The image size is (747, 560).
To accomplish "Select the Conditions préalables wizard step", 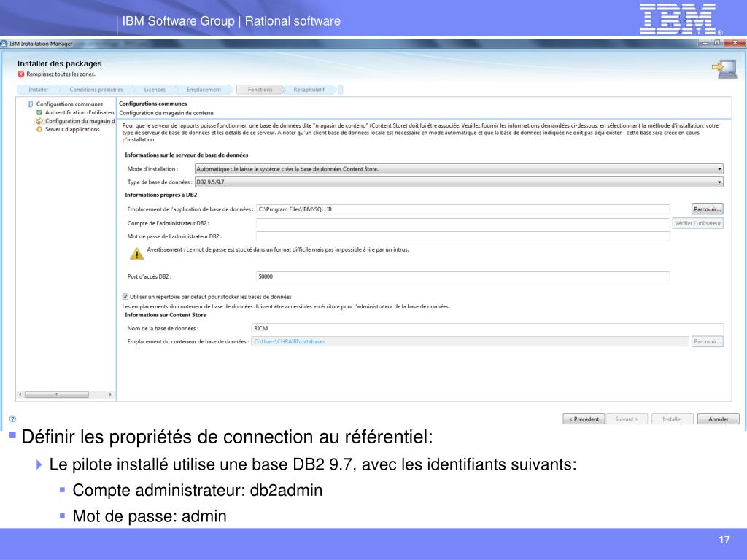I will point(96,90).
